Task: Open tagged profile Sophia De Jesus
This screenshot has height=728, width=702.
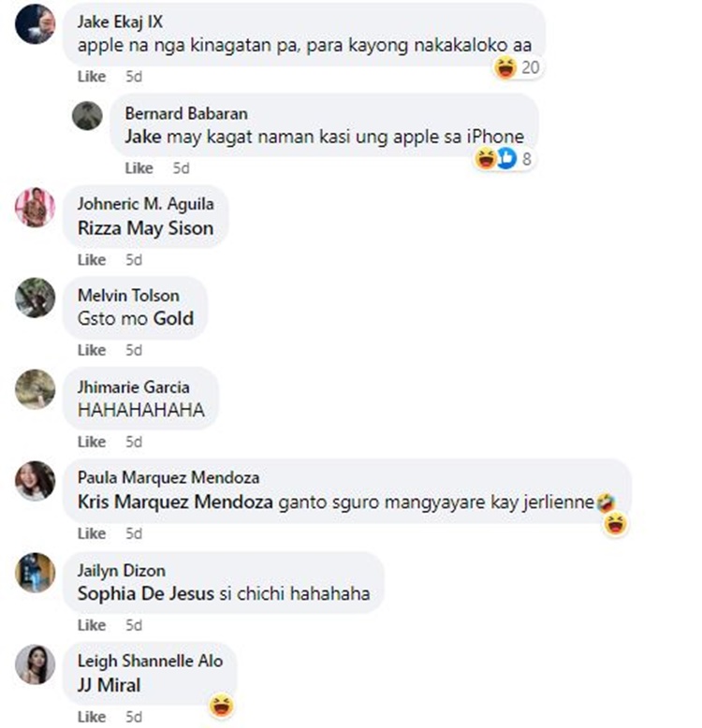Action: [x=146, y=594]
